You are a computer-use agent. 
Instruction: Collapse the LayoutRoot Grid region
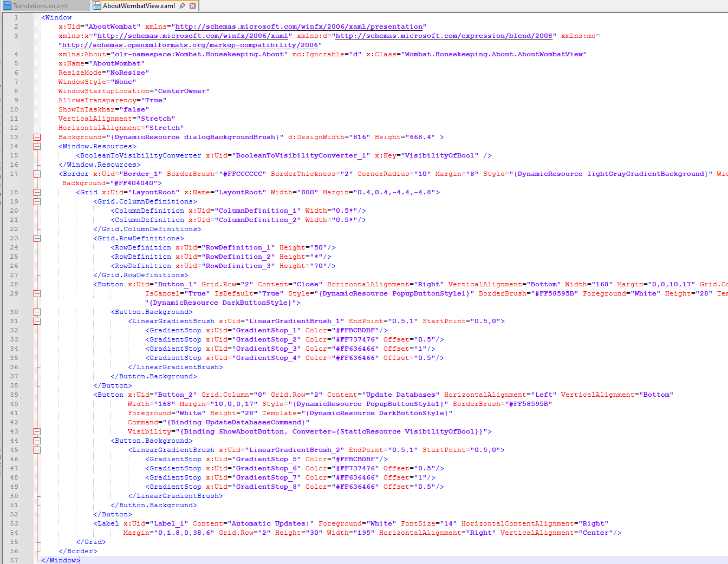(x=37, y=192)
